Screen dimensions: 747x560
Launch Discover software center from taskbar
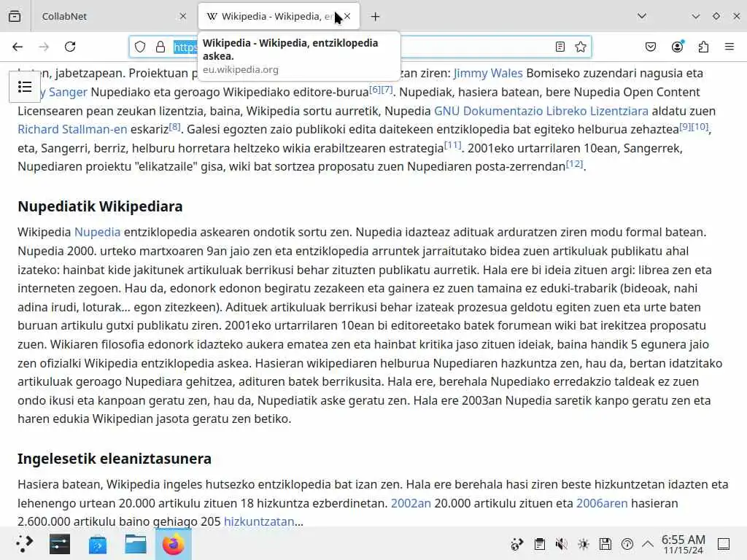[98, 544]
